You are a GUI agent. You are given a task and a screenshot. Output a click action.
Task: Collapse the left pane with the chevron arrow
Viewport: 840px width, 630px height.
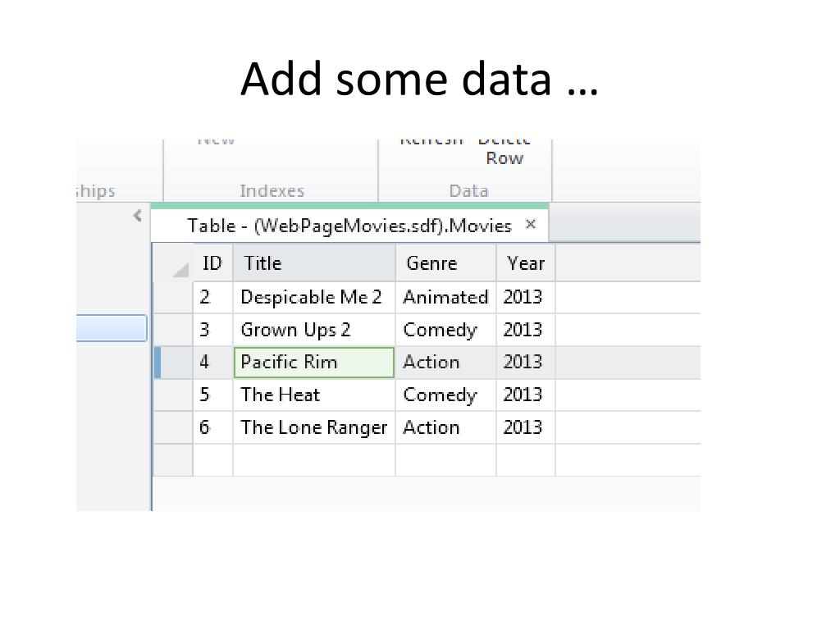point(138,216)
